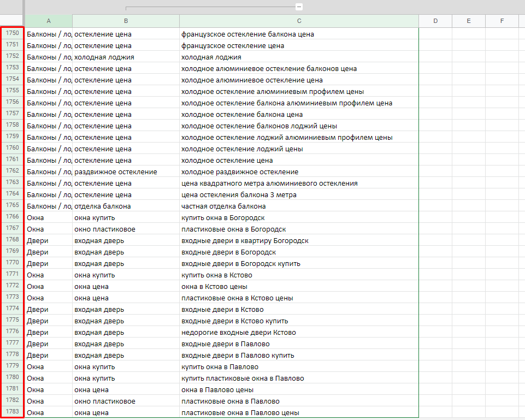Select row 1750 header
Screen dimensions: 525x420
(13, 33)
